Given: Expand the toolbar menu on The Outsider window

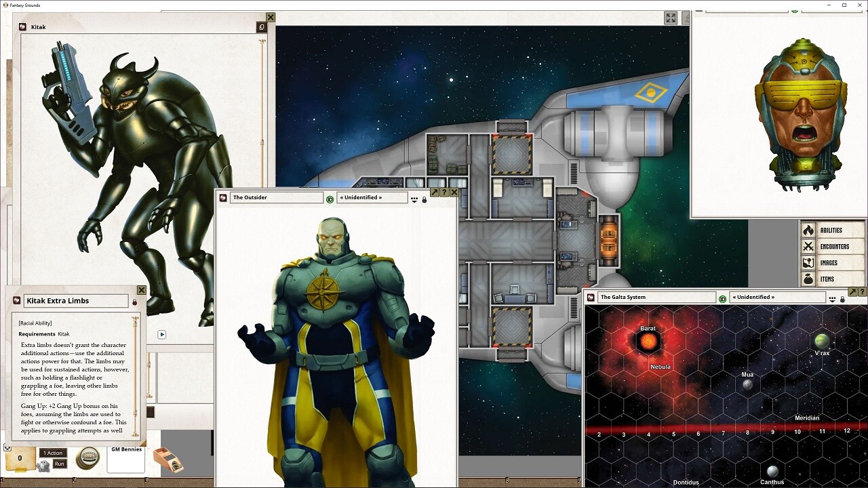Looking at the screenshot, I should pyautogui.click(x=414, y=199).
